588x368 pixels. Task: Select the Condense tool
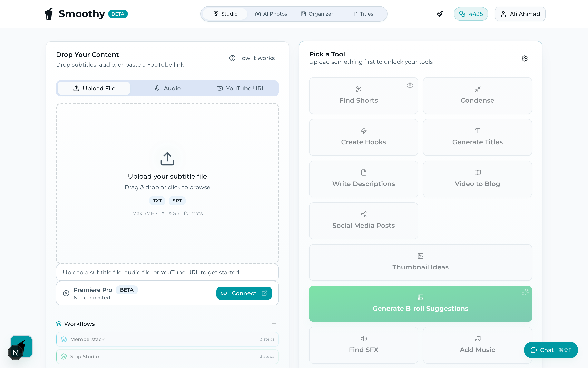tap(478, 96)
